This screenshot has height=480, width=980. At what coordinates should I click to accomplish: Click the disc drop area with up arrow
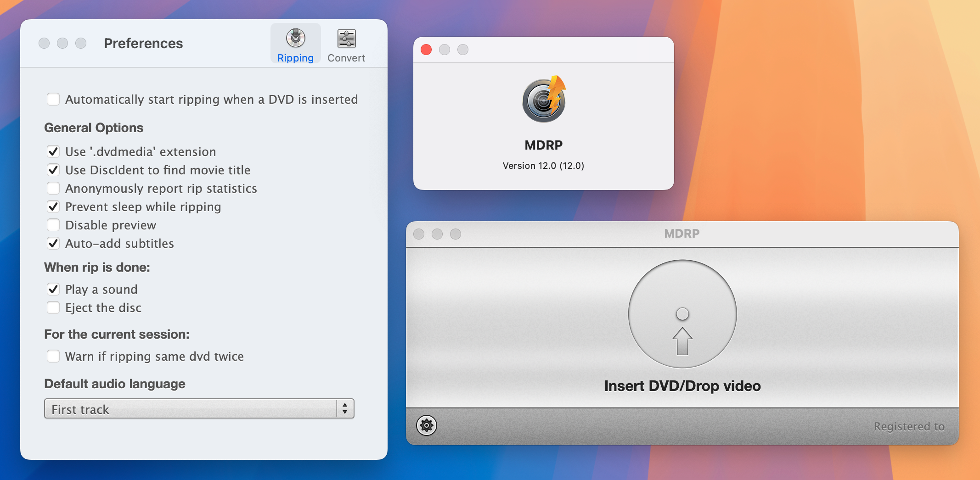pos(682,314)
